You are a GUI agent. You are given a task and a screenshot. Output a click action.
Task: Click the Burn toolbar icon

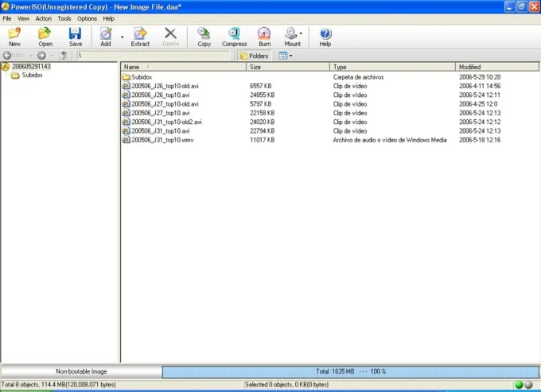point(264,37)
